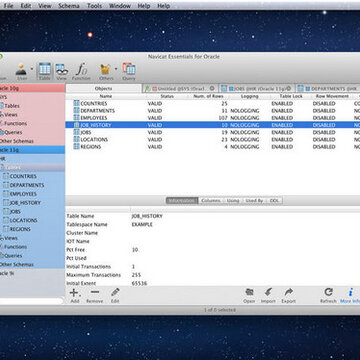Open the Others dropdown arrow
This screenshot has height=360, width=360.
(x=116, y=69)
